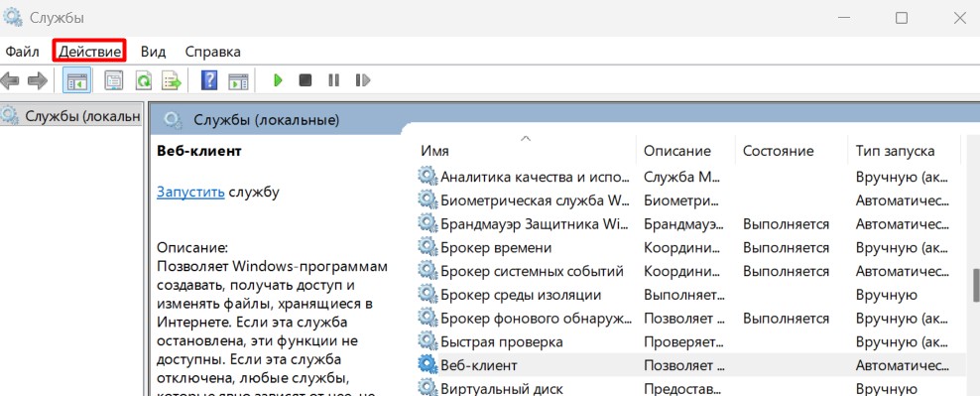
Task: Start the service with the green play icon
Action: coord(278,80)
